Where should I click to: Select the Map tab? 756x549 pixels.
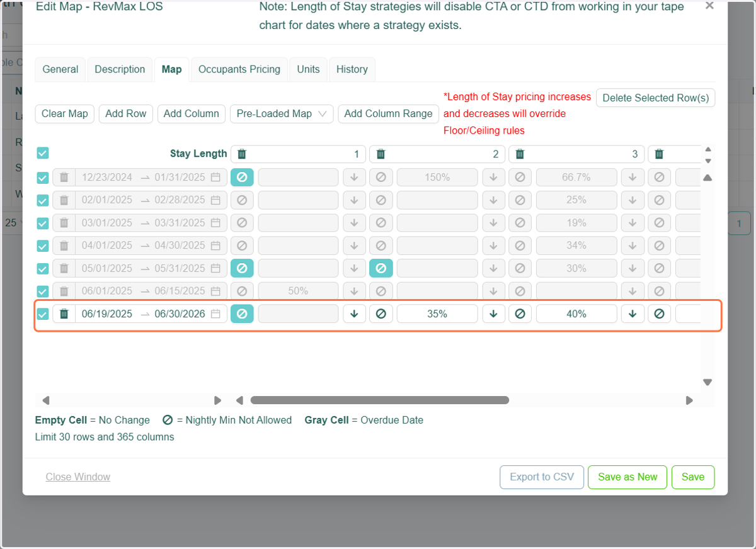(172, 69)
